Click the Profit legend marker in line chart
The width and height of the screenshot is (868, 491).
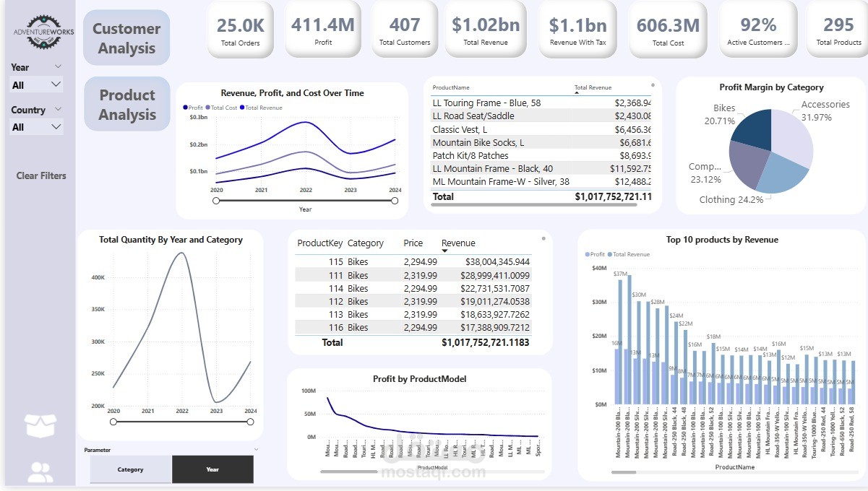tap(186, 108)
